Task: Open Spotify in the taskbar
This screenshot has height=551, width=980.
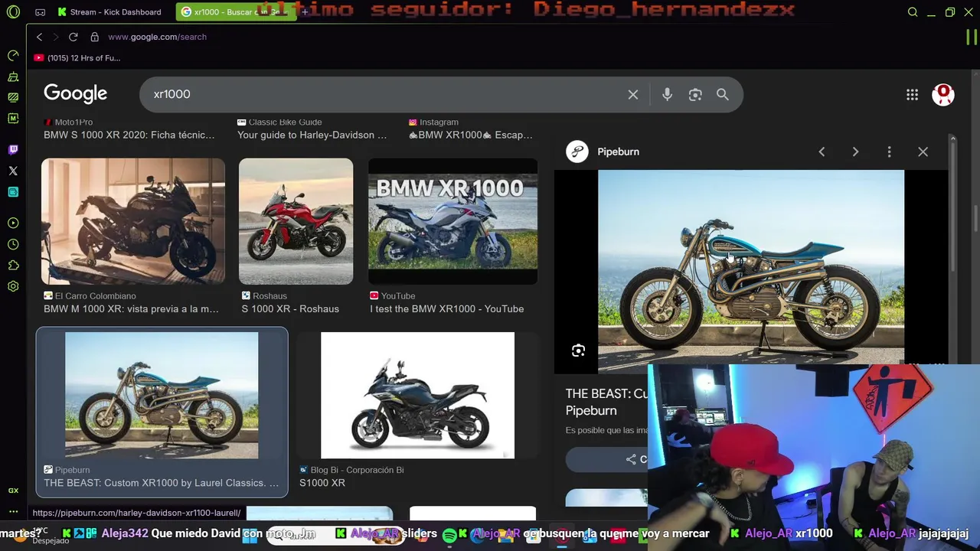Action: click(449, 535)
